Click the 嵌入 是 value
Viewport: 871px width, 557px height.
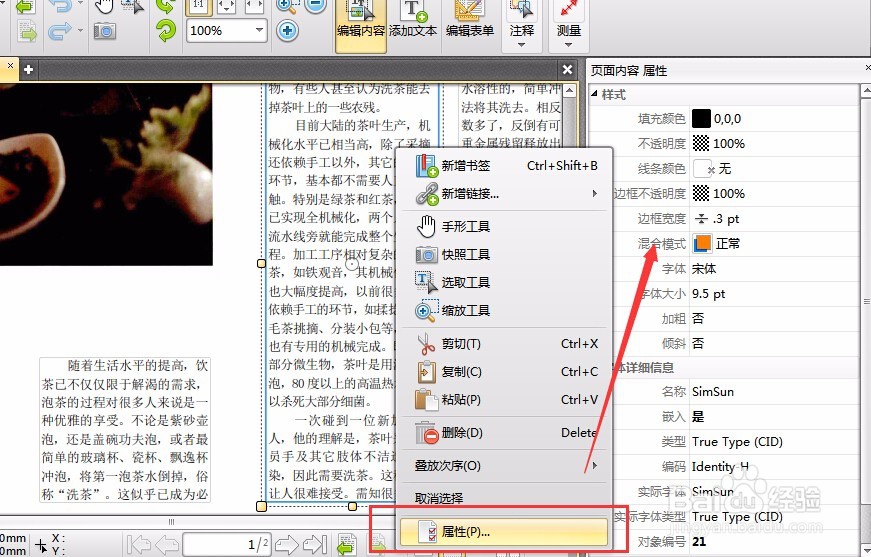698,417
